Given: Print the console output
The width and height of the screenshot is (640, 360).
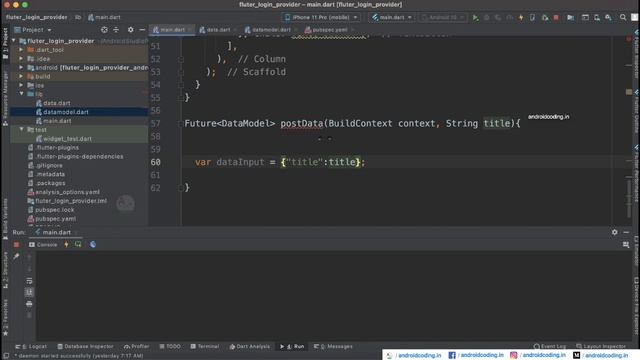Looking at the screenshot, I should (29, 304).
